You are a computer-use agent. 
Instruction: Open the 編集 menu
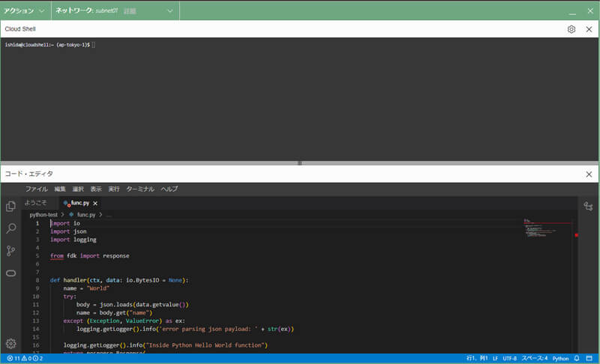tap(60, 189)
